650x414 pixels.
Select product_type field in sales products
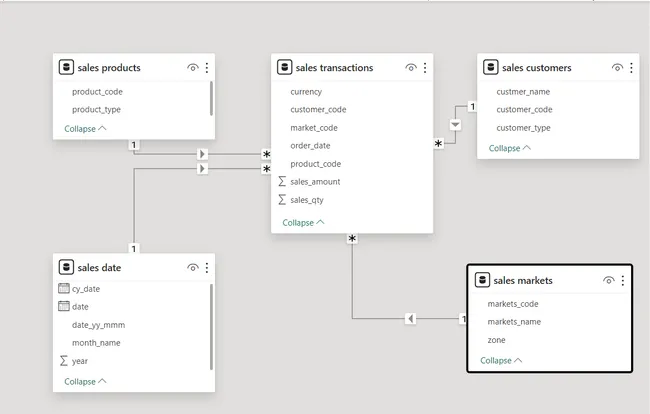pyautogui.click(x=96, y=109)
